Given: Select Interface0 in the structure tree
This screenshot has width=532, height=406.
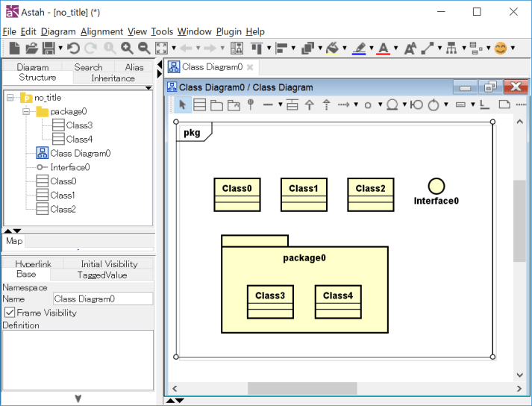Looking at the screenshot, I should [69, 167].
